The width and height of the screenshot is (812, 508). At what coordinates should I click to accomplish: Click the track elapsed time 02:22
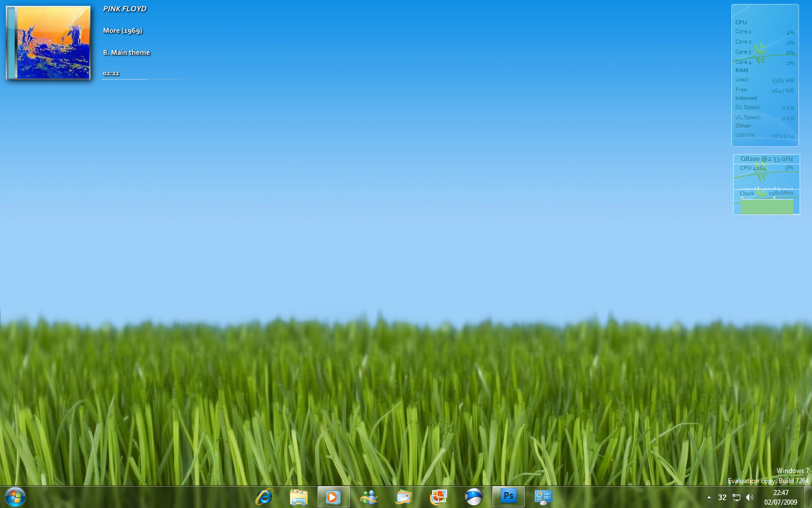pyautogui.click(x=111, y=73)
